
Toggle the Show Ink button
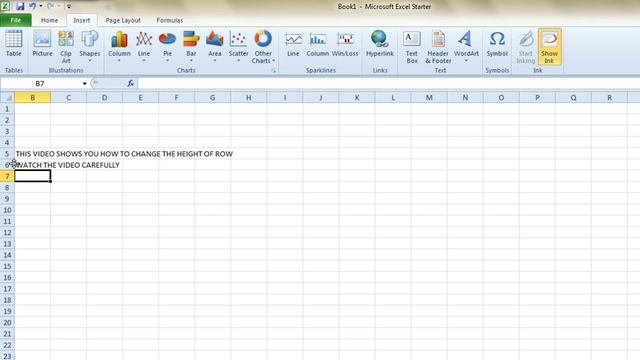[549, 47]
